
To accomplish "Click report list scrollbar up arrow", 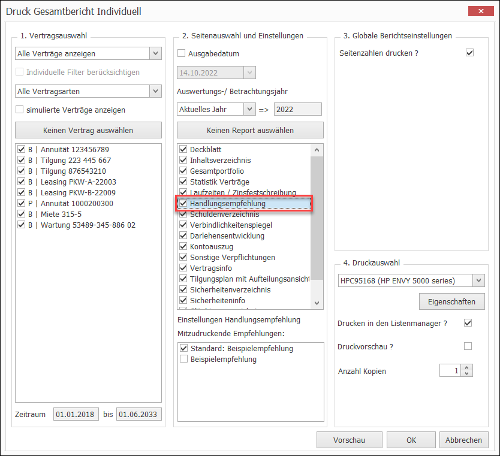I will [x=317, y=150].
